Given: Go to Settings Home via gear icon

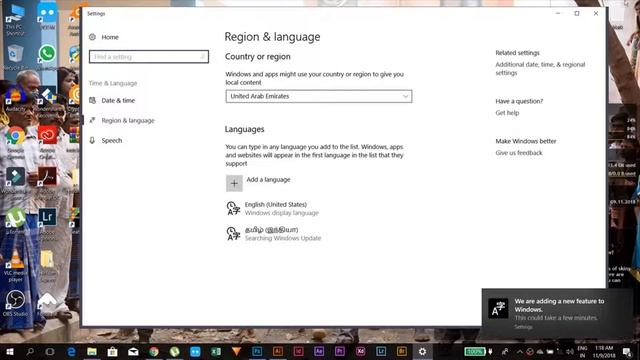Looking at the screenshot, I should (x=93, y=37).
